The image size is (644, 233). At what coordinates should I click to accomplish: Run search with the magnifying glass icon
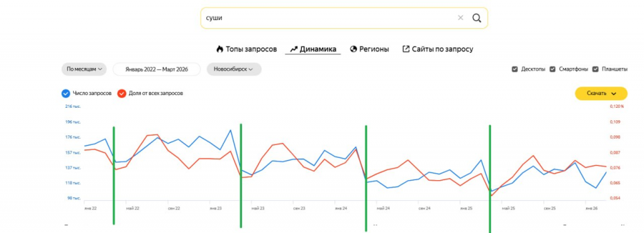click(477, 18)
